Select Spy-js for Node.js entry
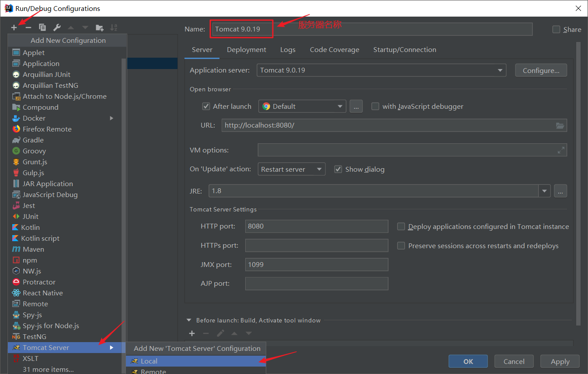Viewport: 588px width, 374px height. pos(64,326)
